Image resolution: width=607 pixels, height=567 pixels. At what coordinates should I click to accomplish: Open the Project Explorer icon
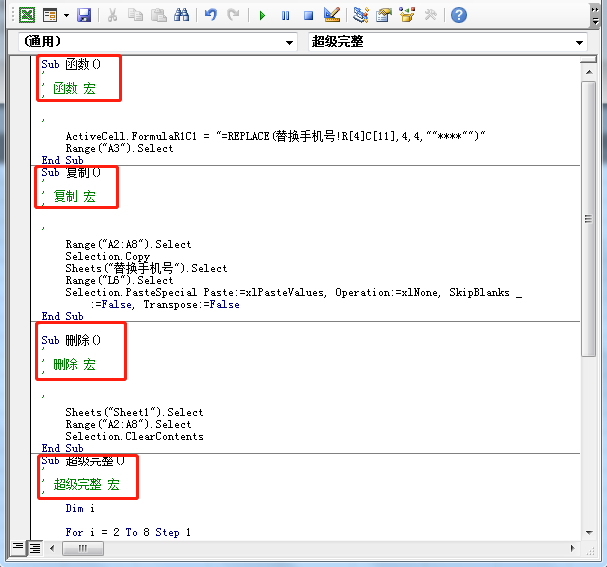(360, 15)
